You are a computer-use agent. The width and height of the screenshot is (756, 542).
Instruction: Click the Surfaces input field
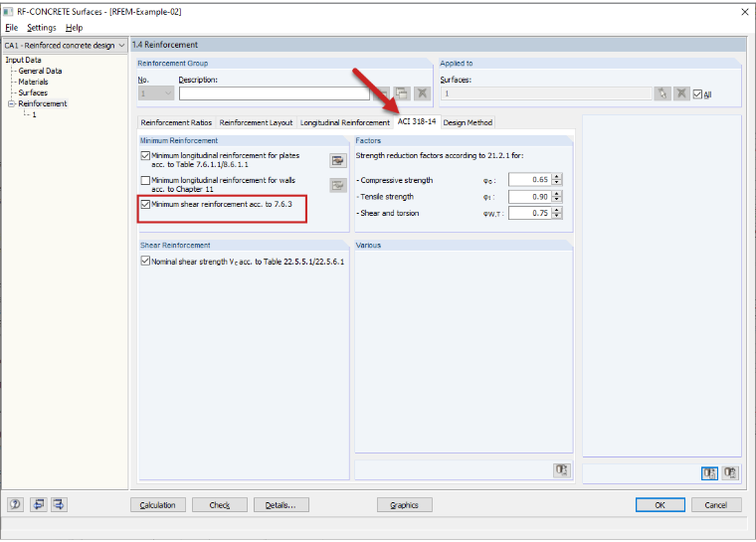pos(546,93)
